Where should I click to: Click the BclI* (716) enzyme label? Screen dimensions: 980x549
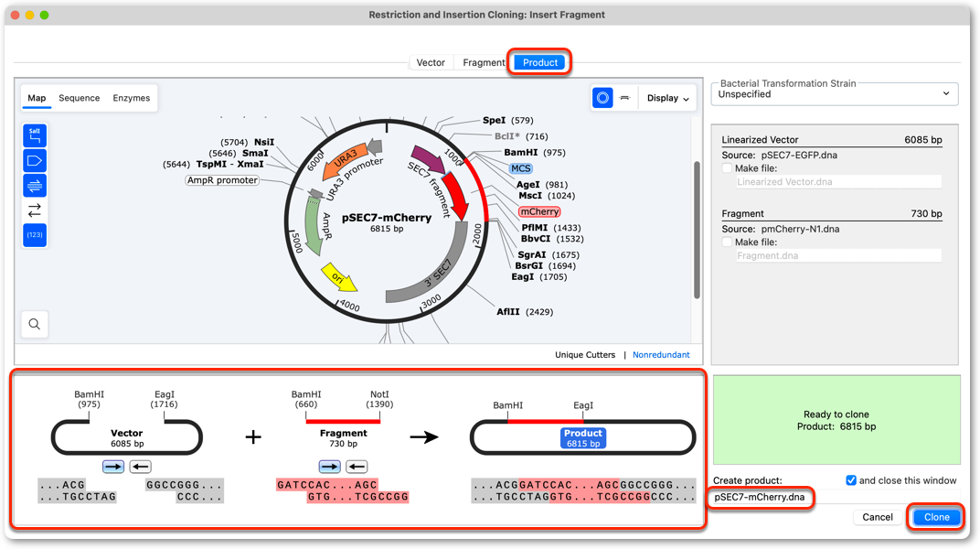(521, 136)
